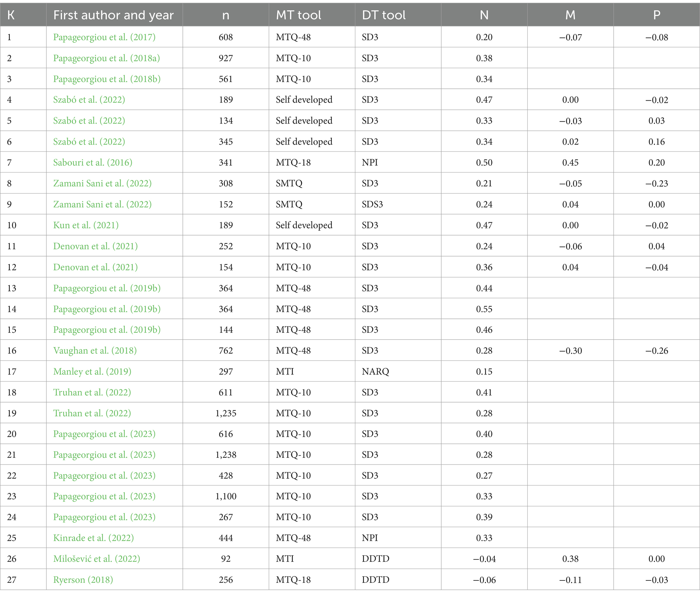
Task: Open Papageorgiou et al. (2023) link with n 1,100
Action: (104, 496)
